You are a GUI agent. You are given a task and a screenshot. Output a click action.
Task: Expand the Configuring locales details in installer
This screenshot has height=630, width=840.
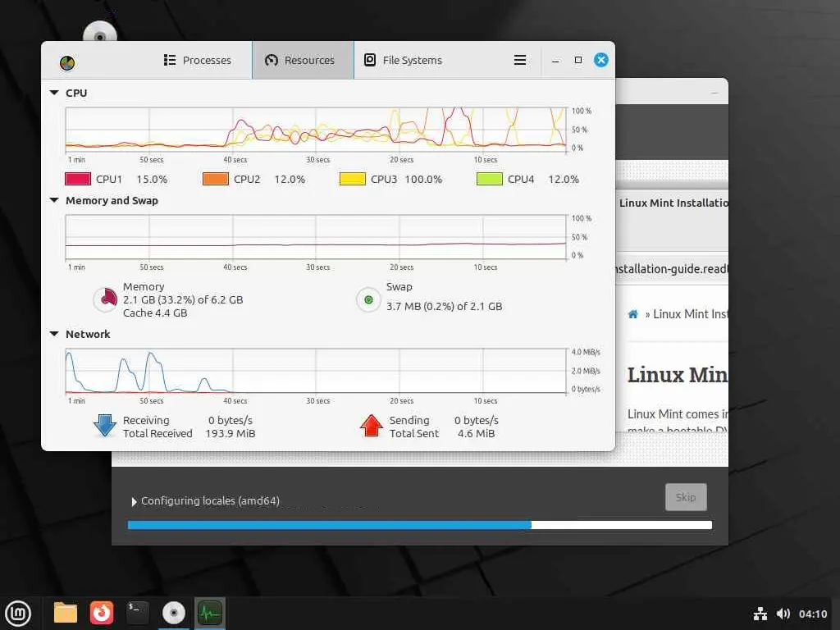[134, 501]
